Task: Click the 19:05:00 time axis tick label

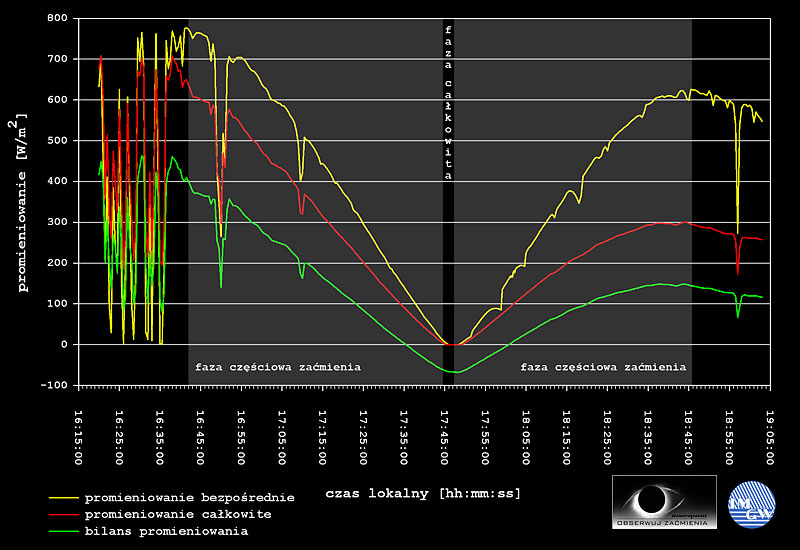Action: click(769, 438)
